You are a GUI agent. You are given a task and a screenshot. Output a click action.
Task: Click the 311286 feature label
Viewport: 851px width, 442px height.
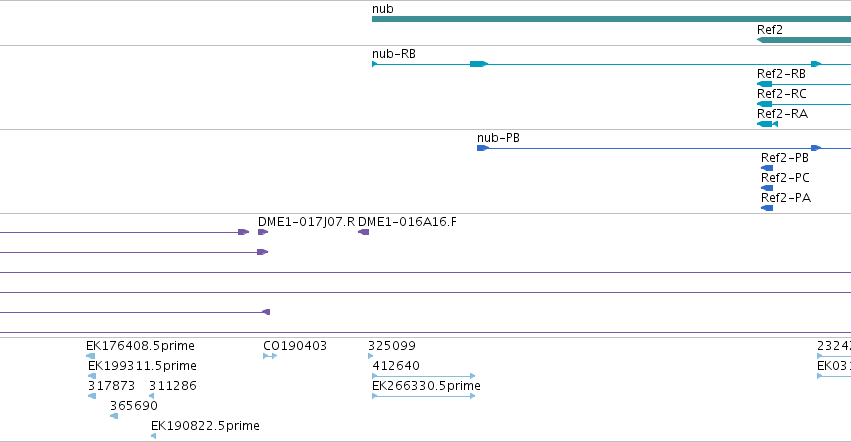tap(173, 386)
